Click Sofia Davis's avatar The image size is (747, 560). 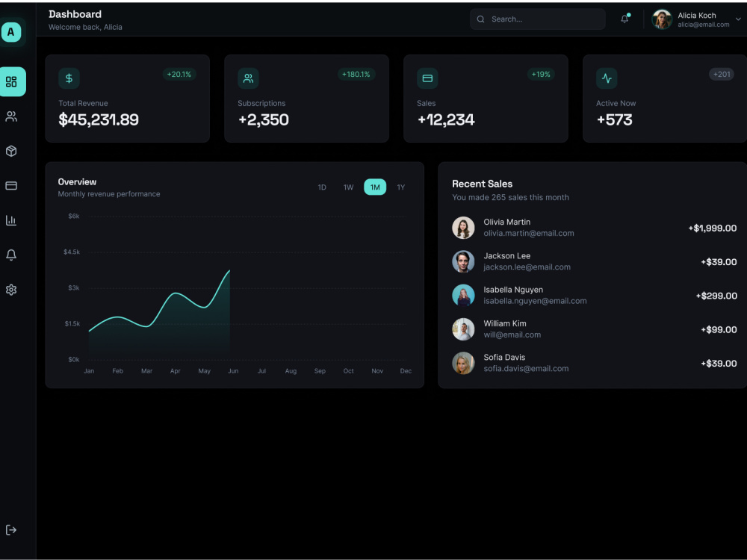tap(463, 363)
